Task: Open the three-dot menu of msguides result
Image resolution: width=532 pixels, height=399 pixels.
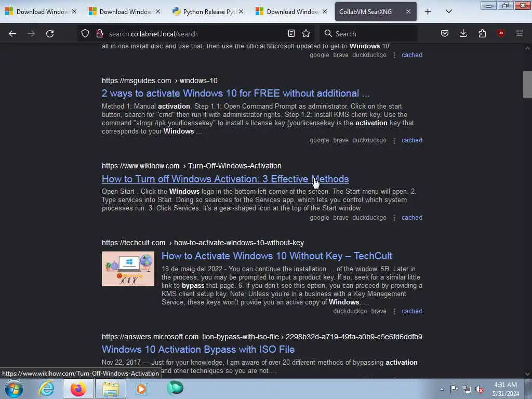Action: 394,140
